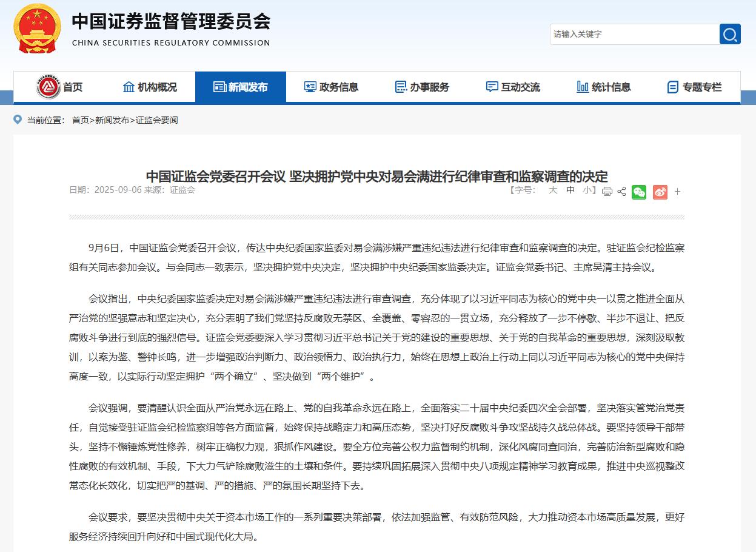Go to the 互动交流 tab

[x=513, y=87]
